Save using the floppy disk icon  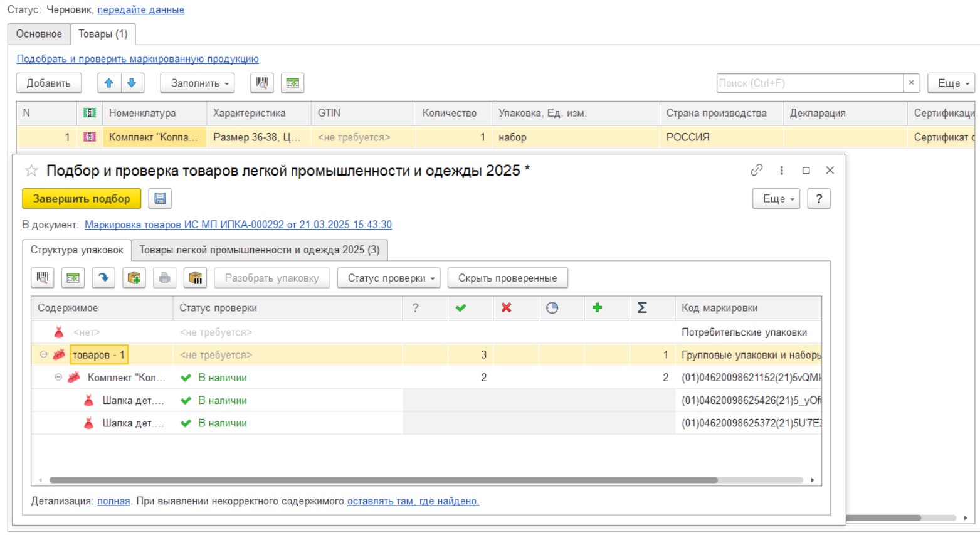click(160, 199)
